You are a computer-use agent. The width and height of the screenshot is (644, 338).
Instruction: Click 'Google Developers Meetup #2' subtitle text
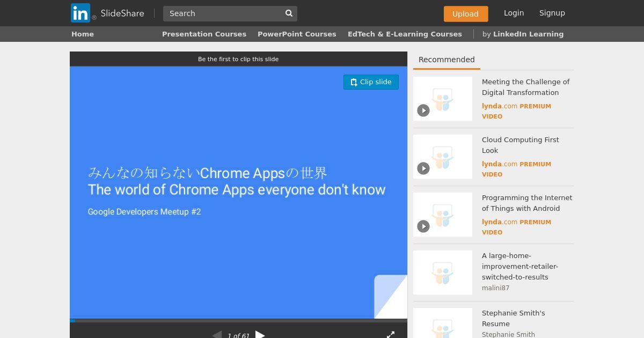(144, 212)
